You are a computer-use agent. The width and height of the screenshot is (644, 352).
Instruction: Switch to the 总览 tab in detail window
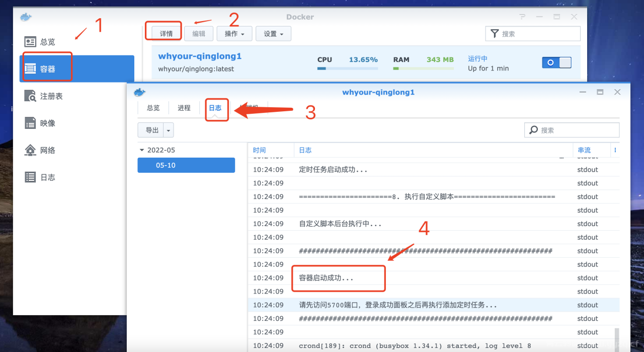(153, 108)
